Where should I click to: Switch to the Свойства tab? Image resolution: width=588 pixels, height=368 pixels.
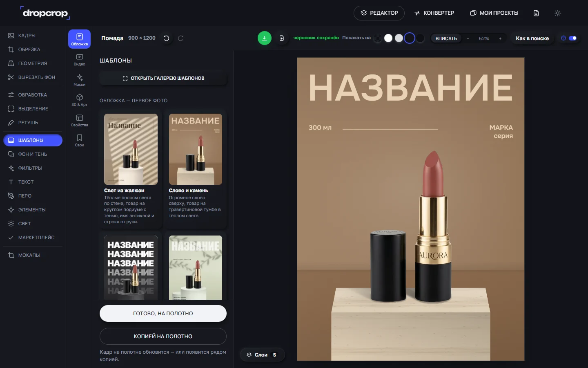tap(80, 121)
